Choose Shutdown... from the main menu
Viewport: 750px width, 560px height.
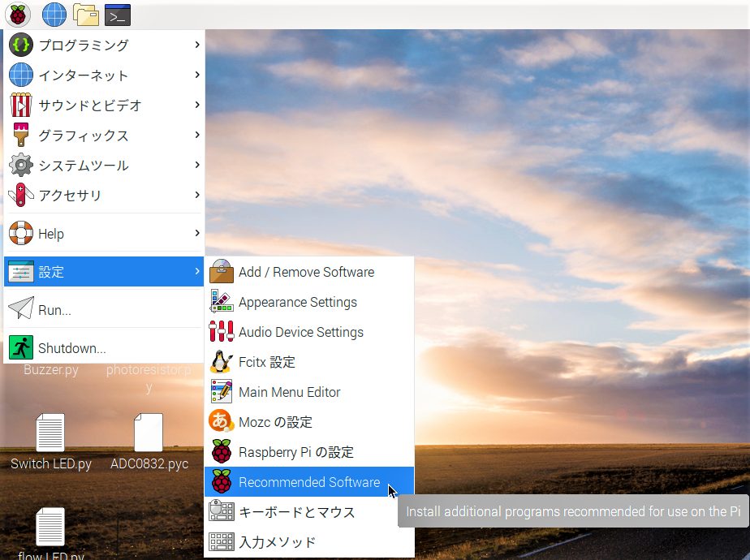tap(104, 347)
